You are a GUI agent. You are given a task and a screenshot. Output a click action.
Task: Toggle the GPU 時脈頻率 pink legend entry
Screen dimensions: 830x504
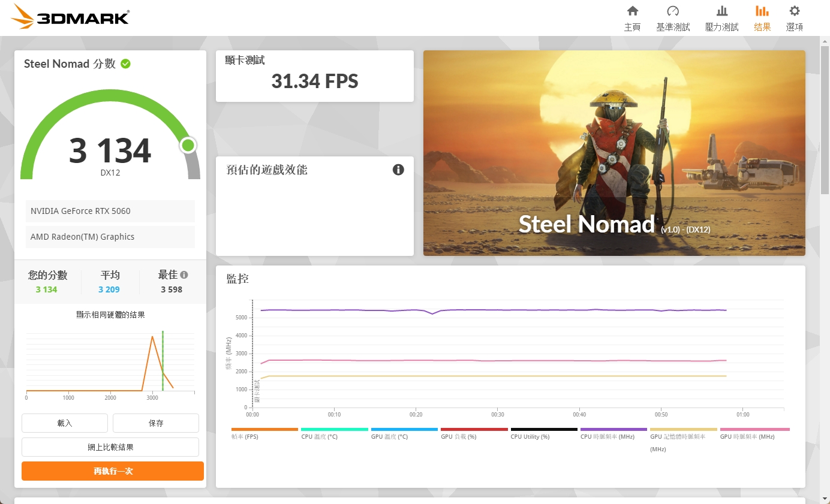[x=754, y=434]
